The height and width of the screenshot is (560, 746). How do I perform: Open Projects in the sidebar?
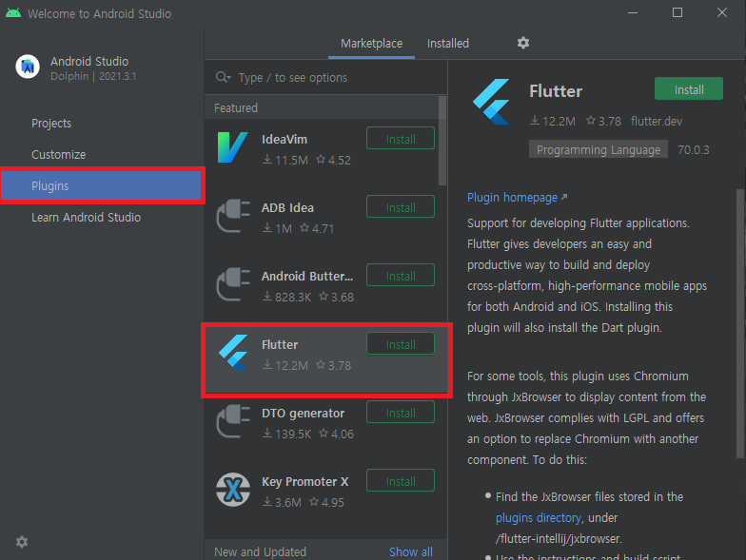coord(51,124)
